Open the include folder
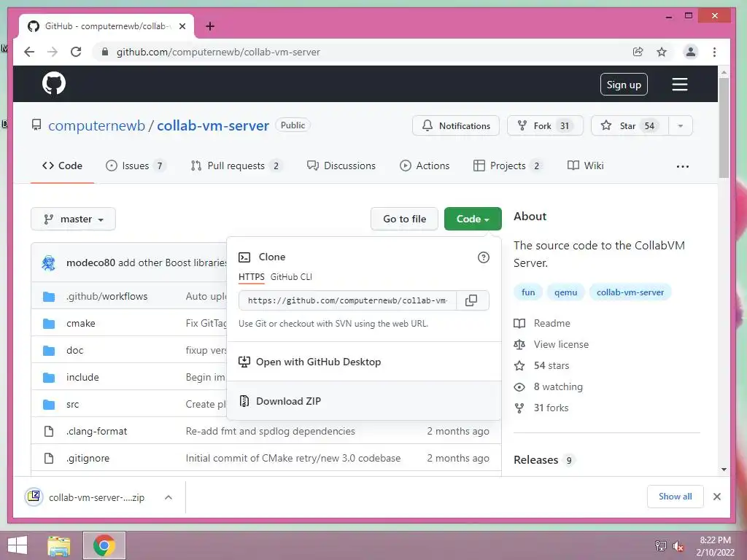Image resolution: width=747 pixels, height=560 pixels. point(82,377)
